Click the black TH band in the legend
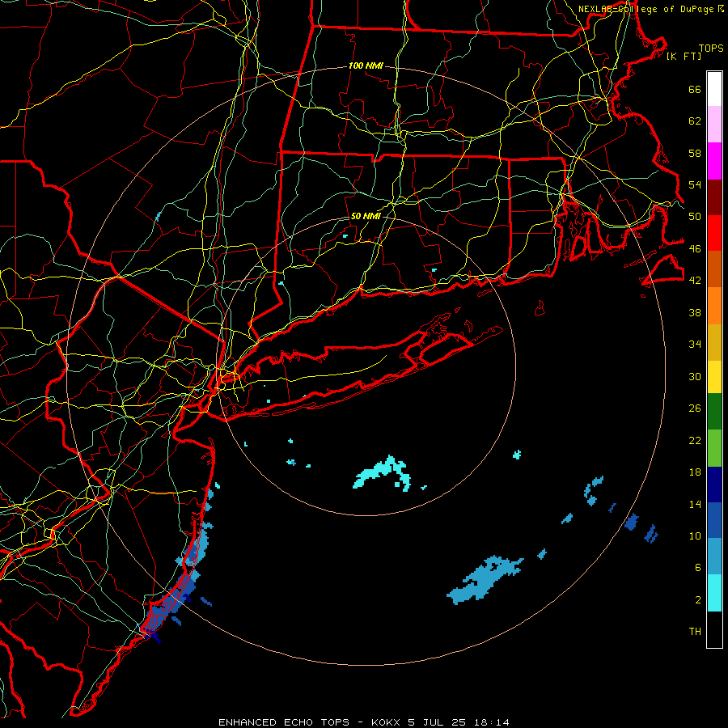The height and width of the screenshot is (728, 728). (714, 629)
